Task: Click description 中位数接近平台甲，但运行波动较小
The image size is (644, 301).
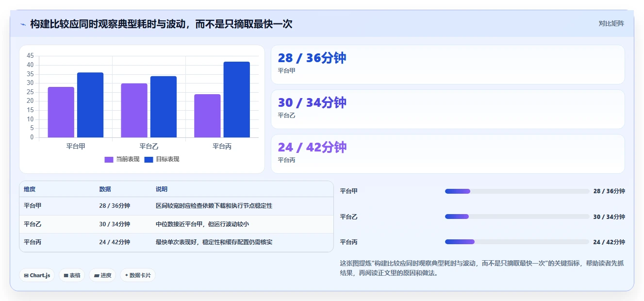Action: pyautogui.click(x=202, y=224)
